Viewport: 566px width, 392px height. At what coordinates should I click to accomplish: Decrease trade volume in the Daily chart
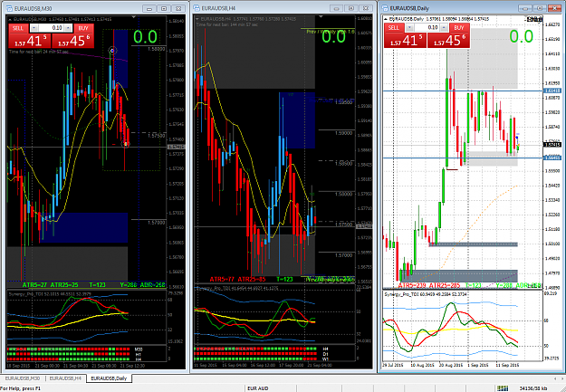click(x=409, y=27)
